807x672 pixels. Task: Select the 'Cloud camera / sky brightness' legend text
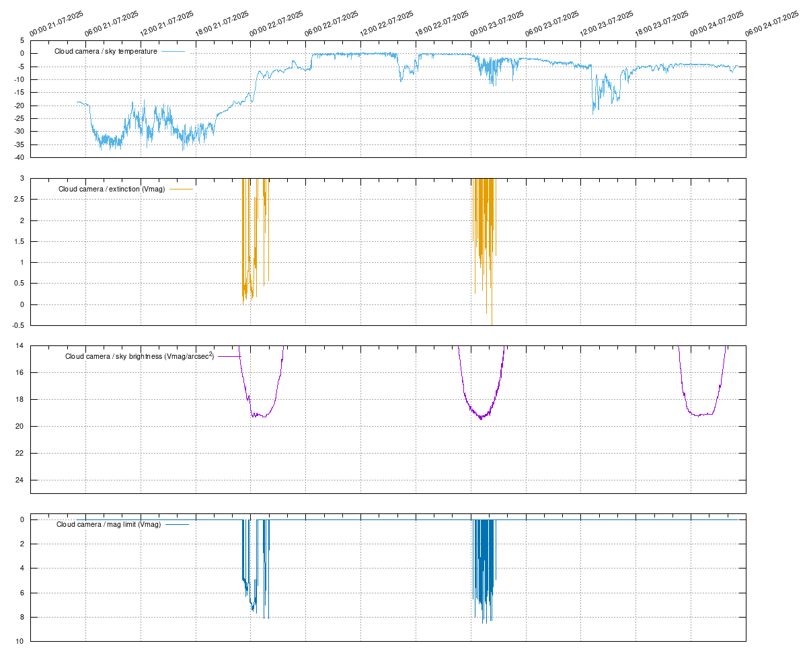(x=139, y=356)
